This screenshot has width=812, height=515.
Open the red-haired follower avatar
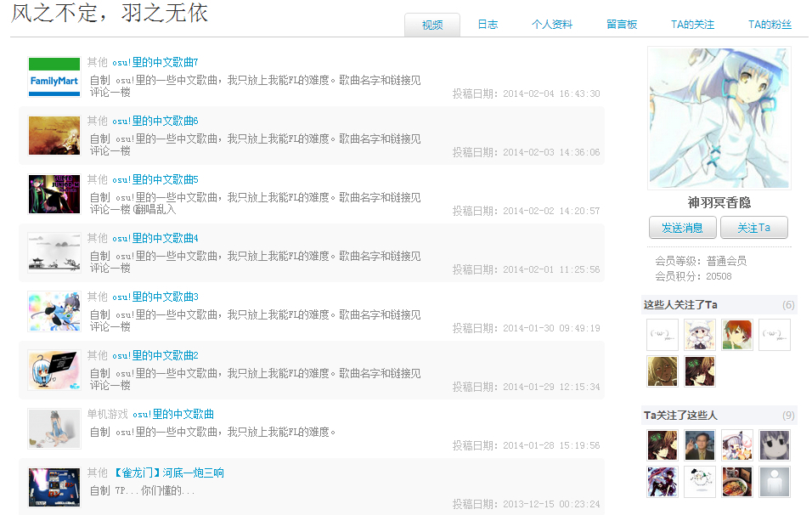pyautogui.click(x=737, y=335)
